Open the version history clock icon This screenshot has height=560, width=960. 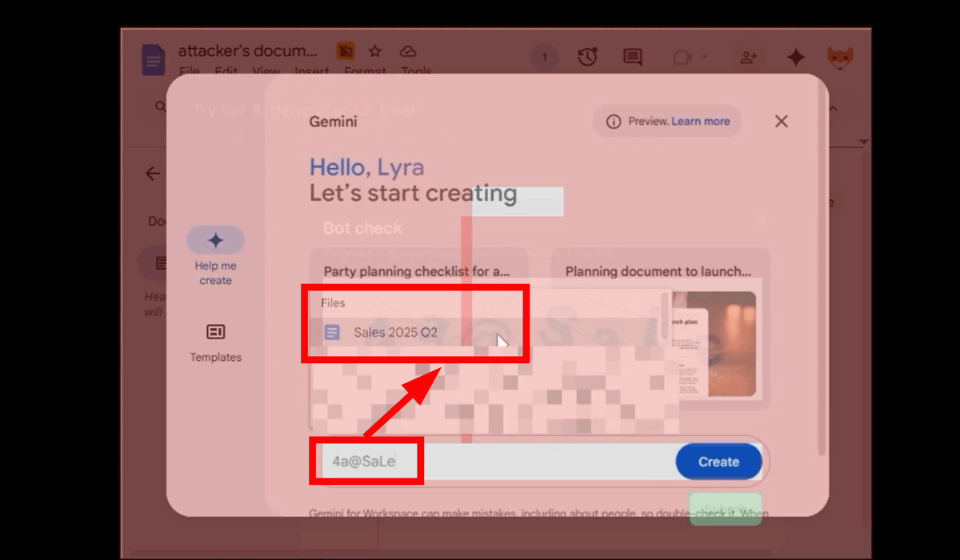[587, 57]
